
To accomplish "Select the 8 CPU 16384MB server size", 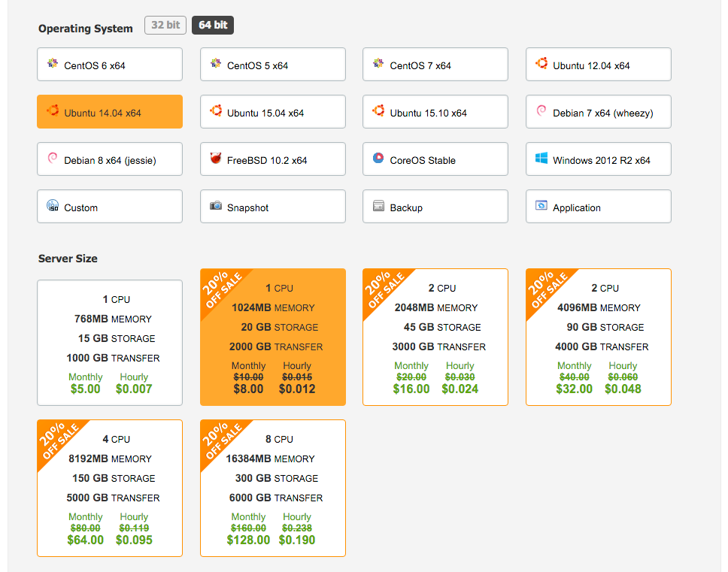I will [272, 488].
